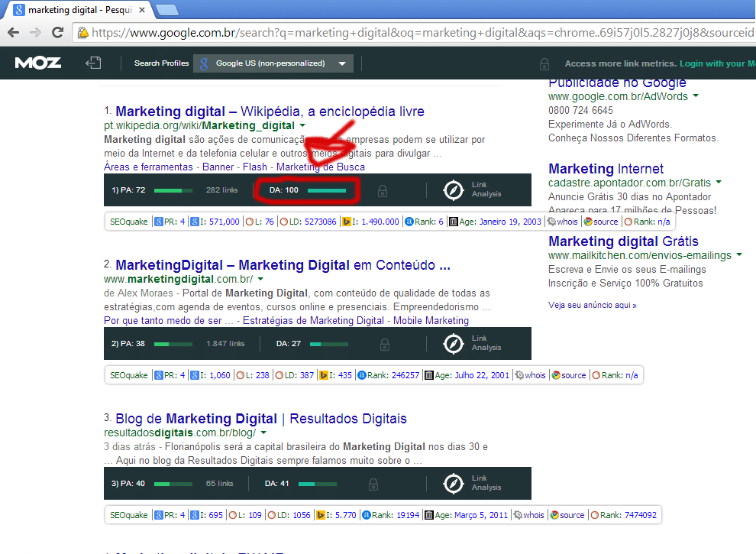Click 282 links in Wikipedia MOZ bar

221,190
